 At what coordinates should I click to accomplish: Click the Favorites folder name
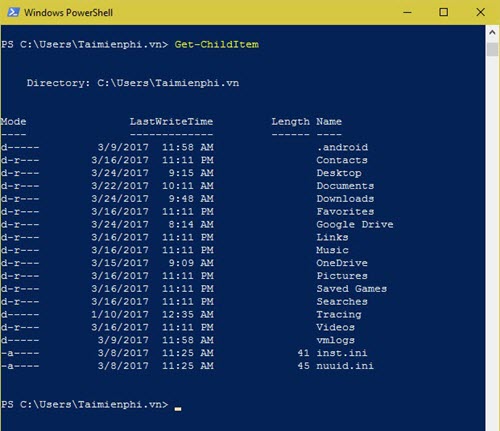(345, 211)
